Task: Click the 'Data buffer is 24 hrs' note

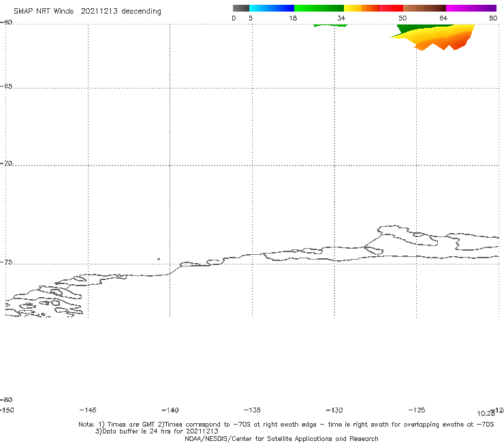Action: coord(157,431)
